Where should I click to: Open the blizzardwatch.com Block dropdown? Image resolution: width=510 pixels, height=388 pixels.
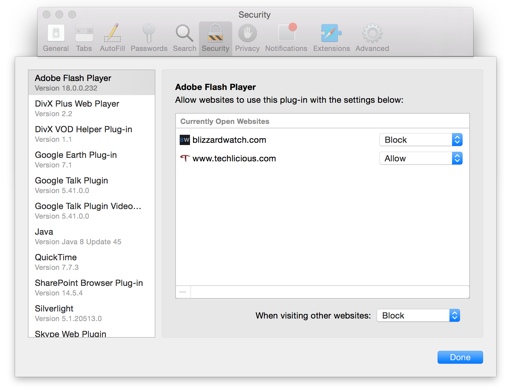421,140
